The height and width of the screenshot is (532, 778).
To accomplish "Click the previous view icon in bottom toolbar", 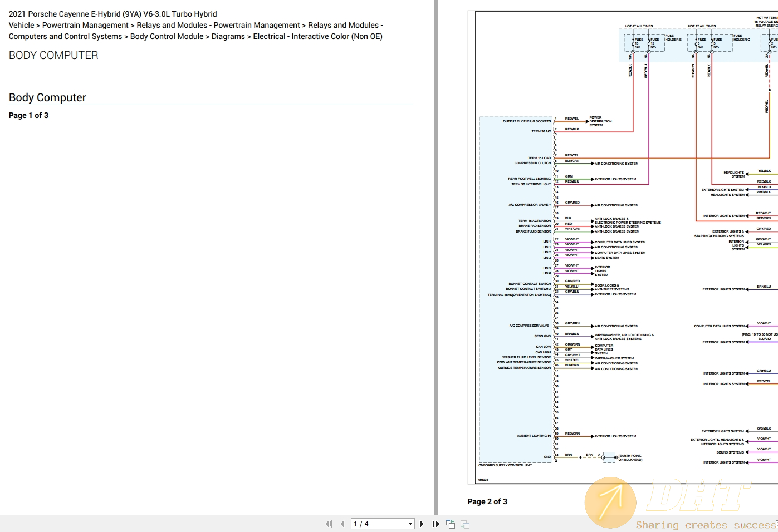I will tap(451, 524).
